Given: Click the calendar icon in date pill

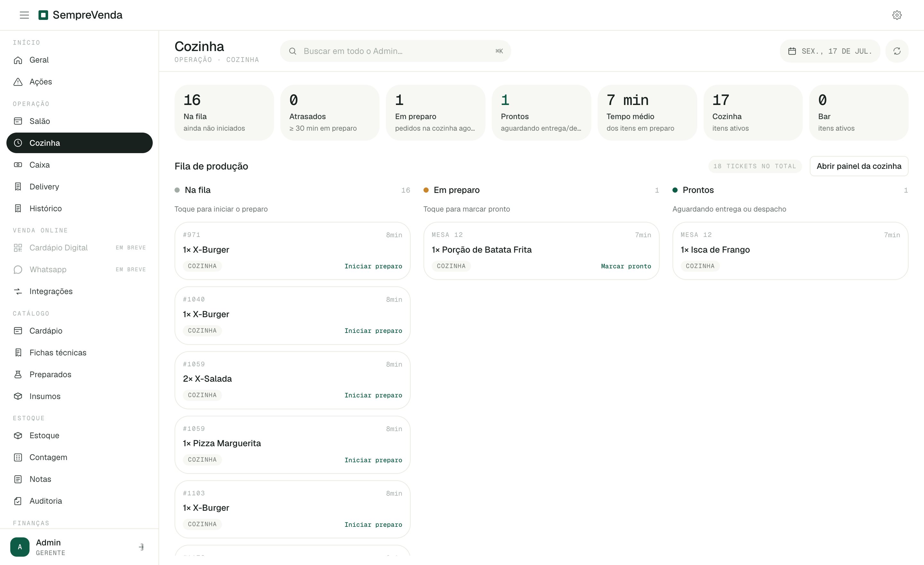Looking at the screenshot, I should pos(791,51).
